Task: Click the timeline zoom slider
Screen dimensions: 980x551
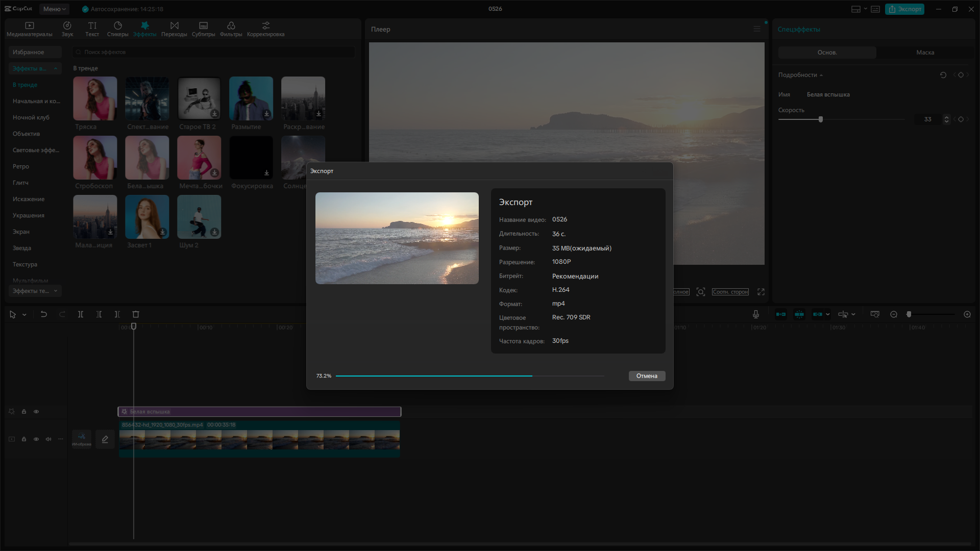Action: coord(931,314)
